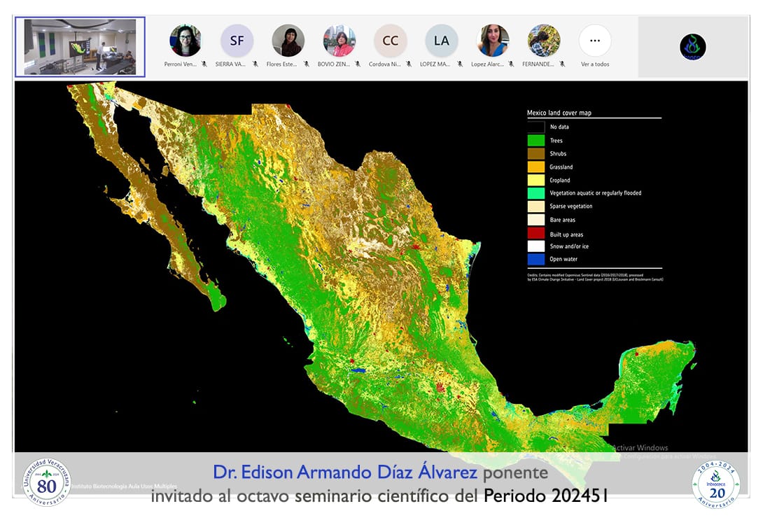This screenshot has height=532, width=763.
Task: Select BOVIO ZEN participant photo
Action: pyautogui.click(x=339, y=41)
